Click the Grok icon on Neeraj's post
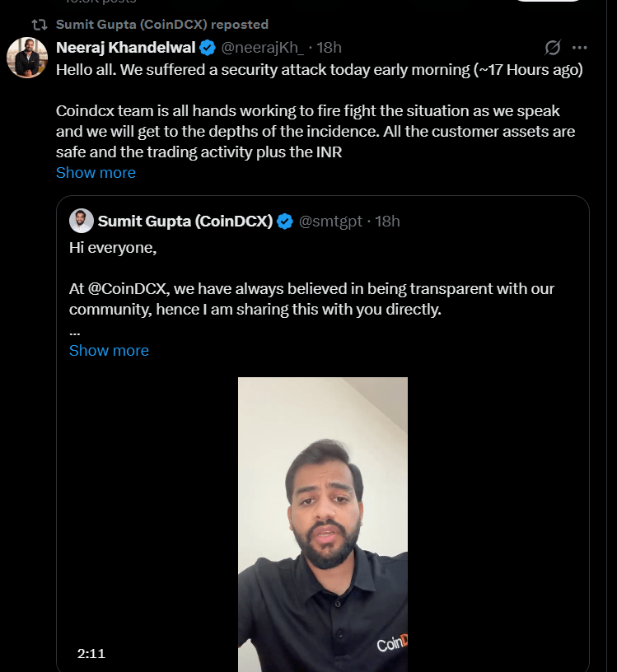617x672 pixels. click(553, 47)
